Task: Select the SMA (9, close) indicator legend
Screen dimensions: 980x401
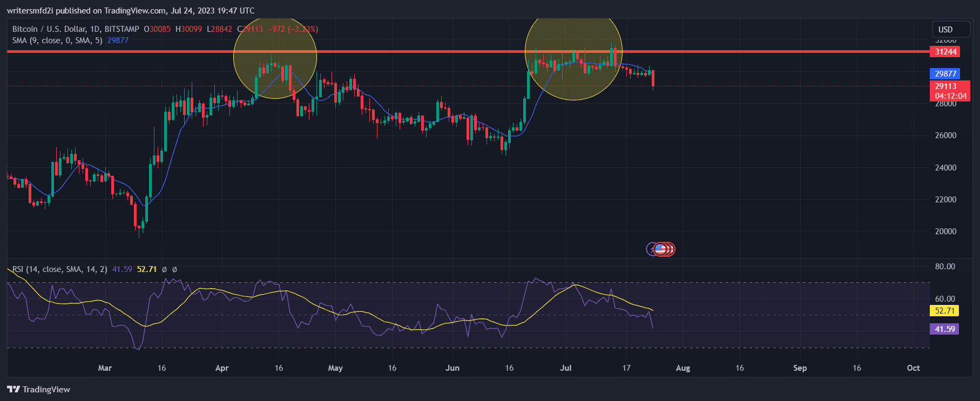Action: point(57,40)
